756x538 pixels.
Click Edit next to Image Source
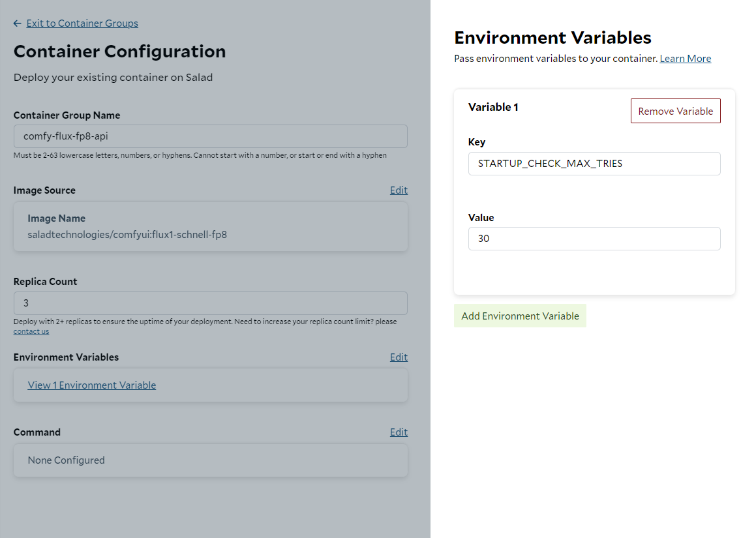coord(399,190)
